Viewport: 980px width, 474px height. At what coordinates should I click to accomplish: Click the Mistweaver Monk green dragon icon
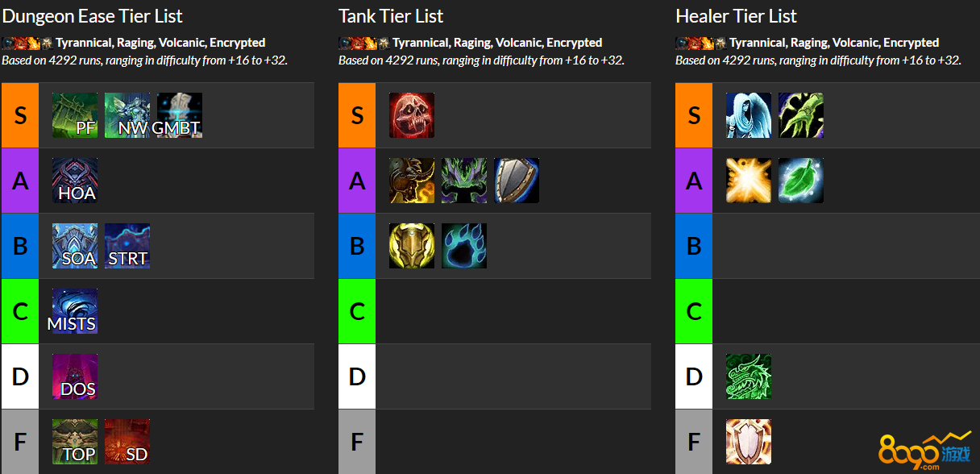pos(749,376)
